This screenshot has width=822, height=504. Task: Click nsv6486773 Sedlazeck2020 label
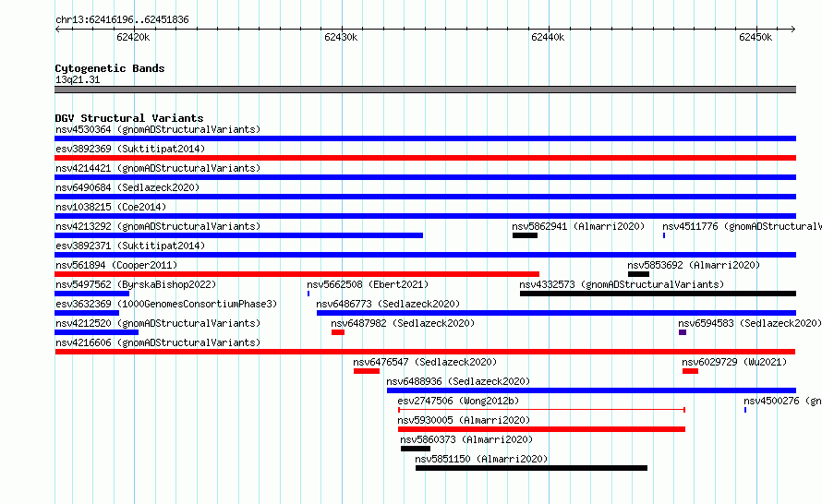tap(388, 304)
